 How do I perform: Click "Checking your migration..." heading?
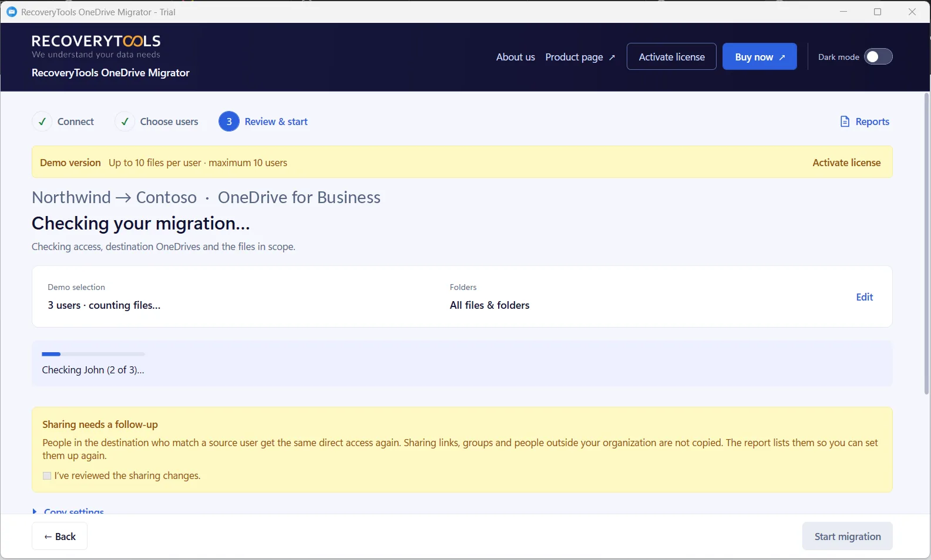click(141, 223)
